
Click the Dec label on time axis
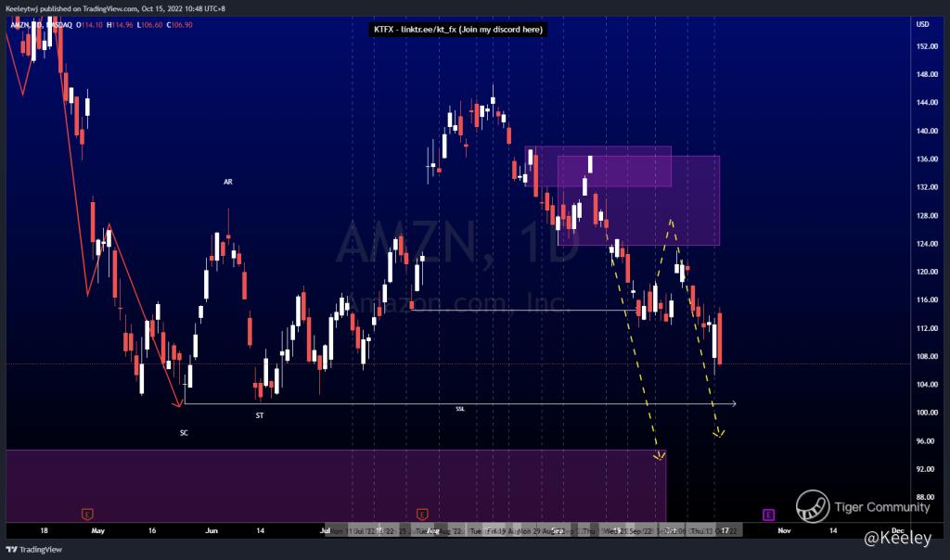[x=898, y=530]
